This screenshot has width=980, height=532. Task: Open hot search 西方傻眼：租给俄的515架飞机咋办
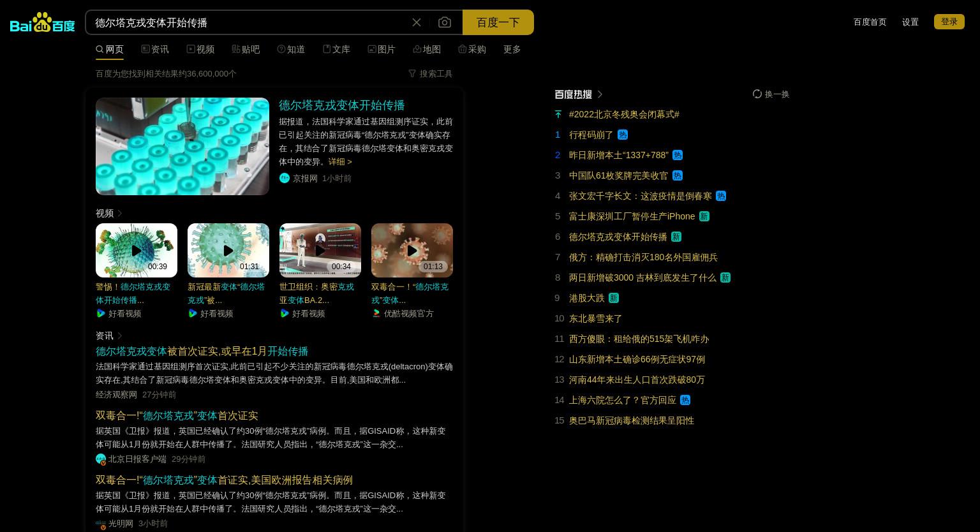pyautogui.click(x=639, y=339)
